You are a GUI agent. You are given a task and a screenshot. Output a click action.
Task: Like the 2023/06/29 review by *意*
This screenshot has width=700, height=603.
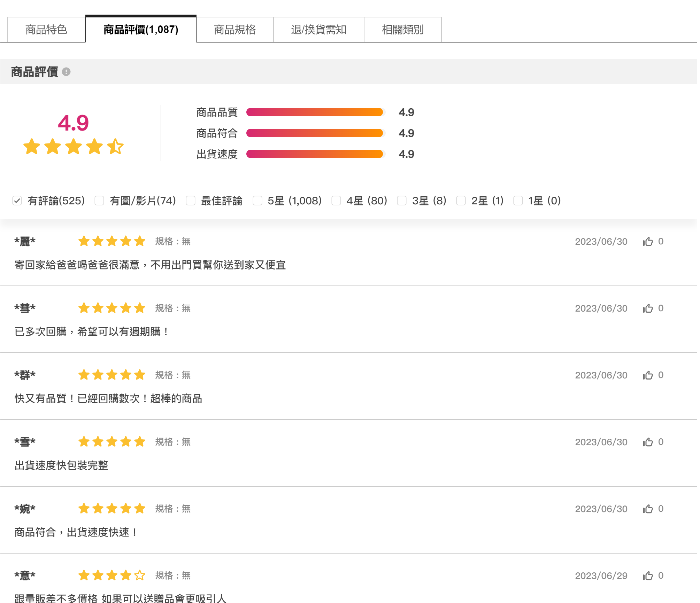(x=648, y=576)
